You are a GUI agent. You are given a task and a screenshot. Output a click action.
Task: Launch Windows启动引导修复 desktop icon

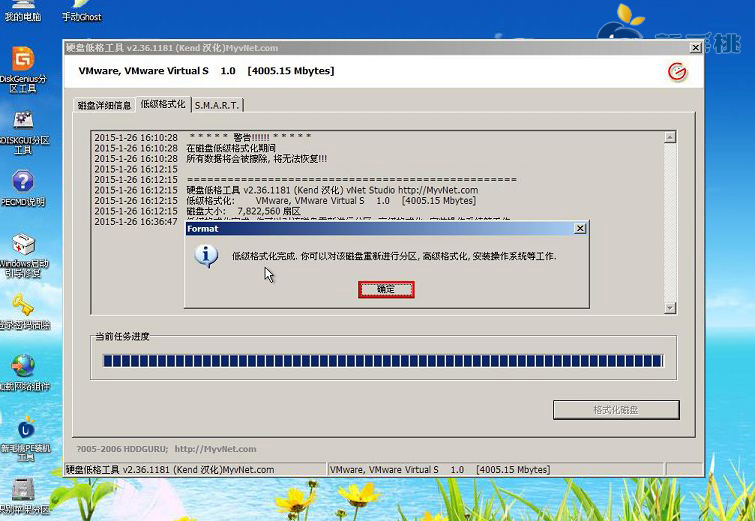click(x=24, y=256)
